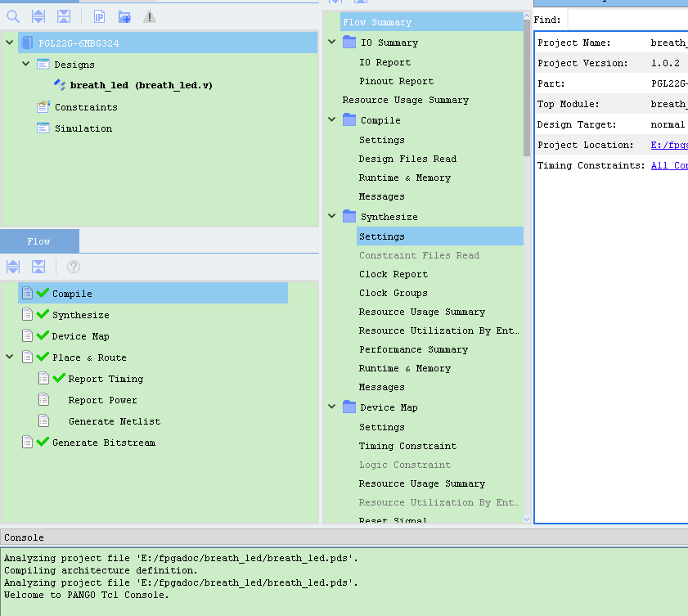This screenshot has height=616, width=688.
Task: Click the Device Map folder icon in report tree
Action: coord(349,407)
